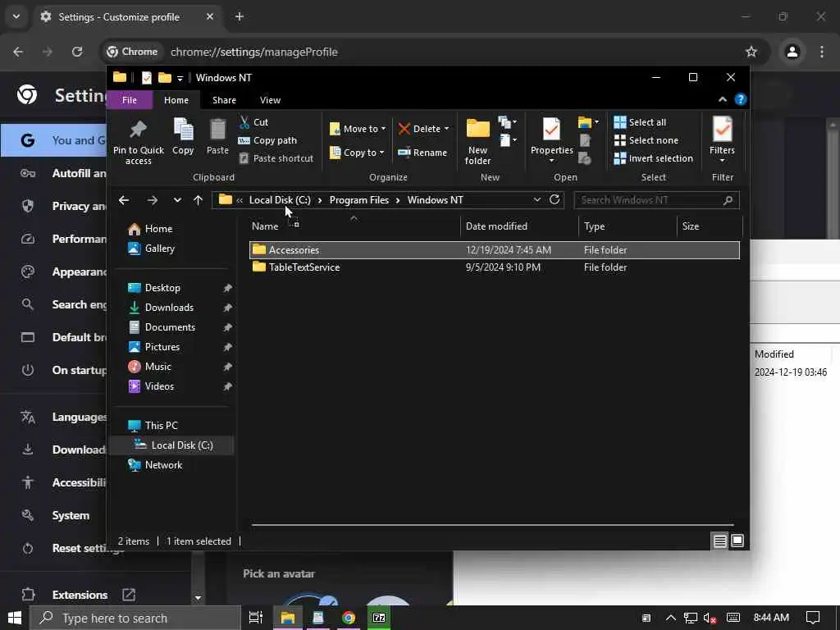Sort by Name column header
The image size is (840, 630).
point(354,226)
